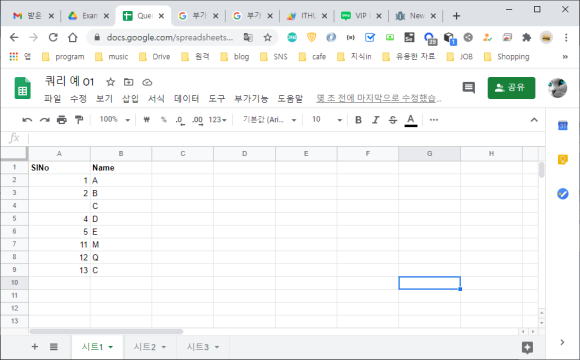Open the Chrome extensions puzzle icon
Screen dimensions: 580x360
(x=526, y=37)
